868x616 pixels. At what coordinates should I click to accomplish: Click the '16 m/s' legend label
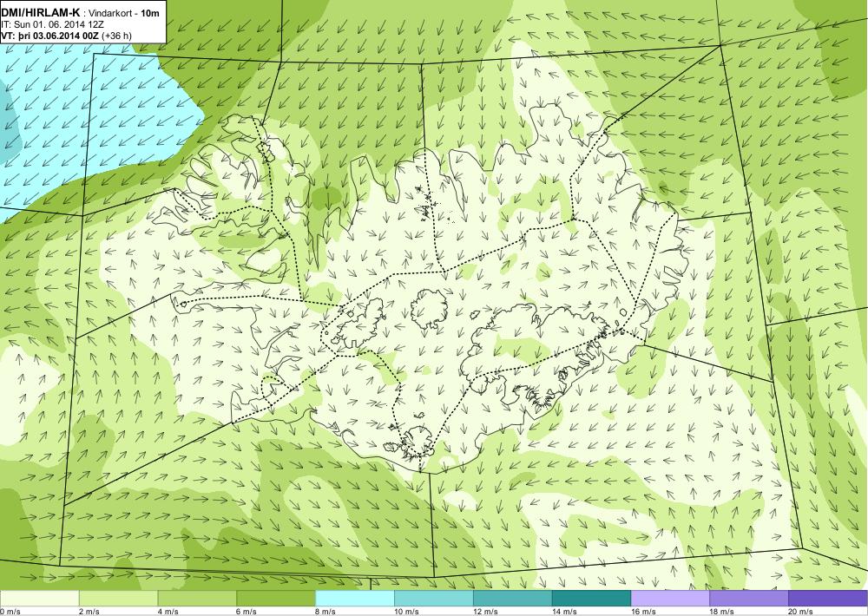tap(644, 612)
